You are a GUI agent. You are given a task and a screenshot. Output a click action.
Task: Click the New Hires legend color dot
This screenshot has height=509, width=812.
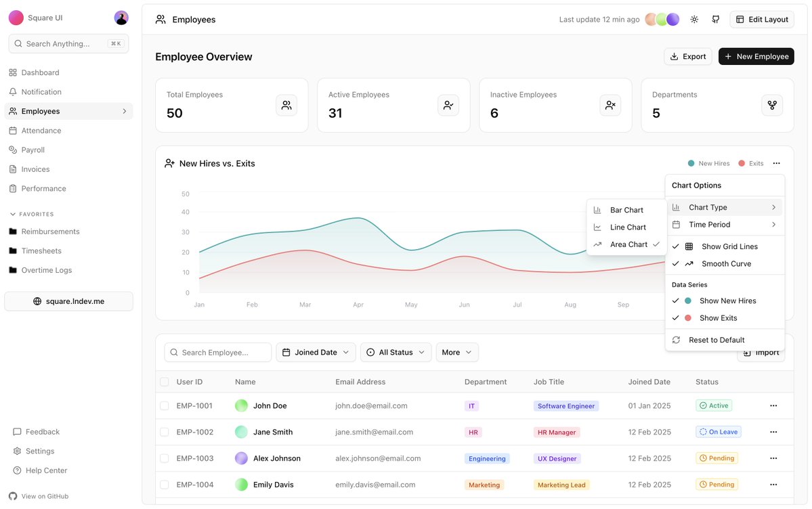(x=691, y=163)
